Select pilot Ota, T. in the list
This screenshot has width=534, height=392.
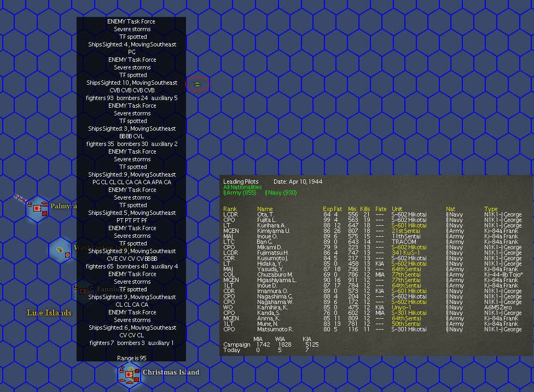pyautogui.click(x=373, y=214)
